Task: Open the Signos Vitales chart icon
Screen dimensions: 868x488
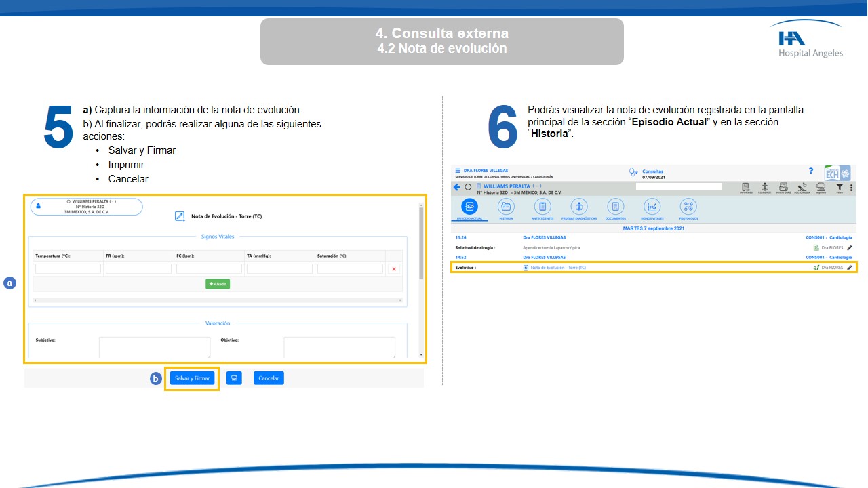Action: tap(652, 207)
